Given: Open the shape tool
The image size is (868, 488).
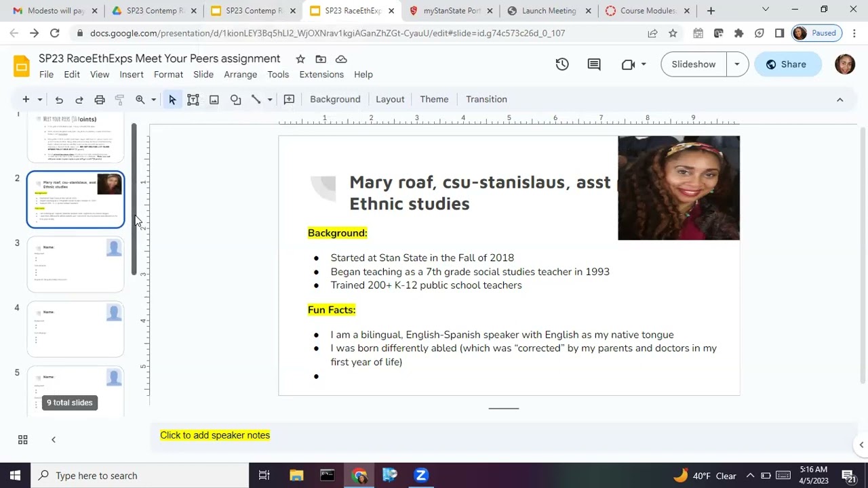Looking at the screenshot, I should [235, 100].
